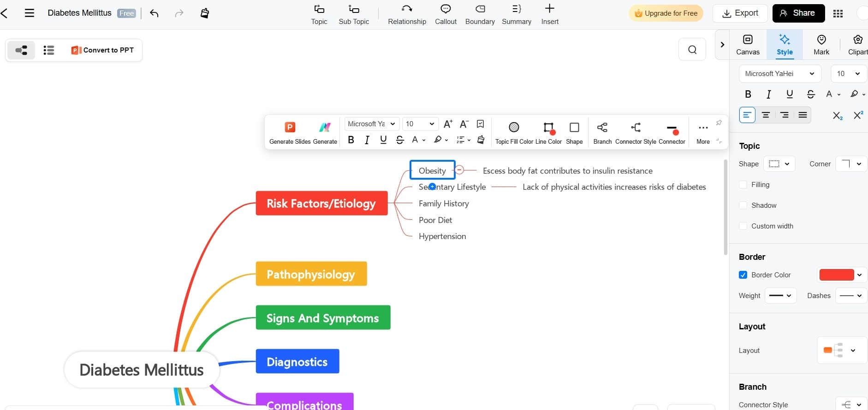Open the Clipart tab
Viewport: 868px width, 410px height.
[857, 45]
